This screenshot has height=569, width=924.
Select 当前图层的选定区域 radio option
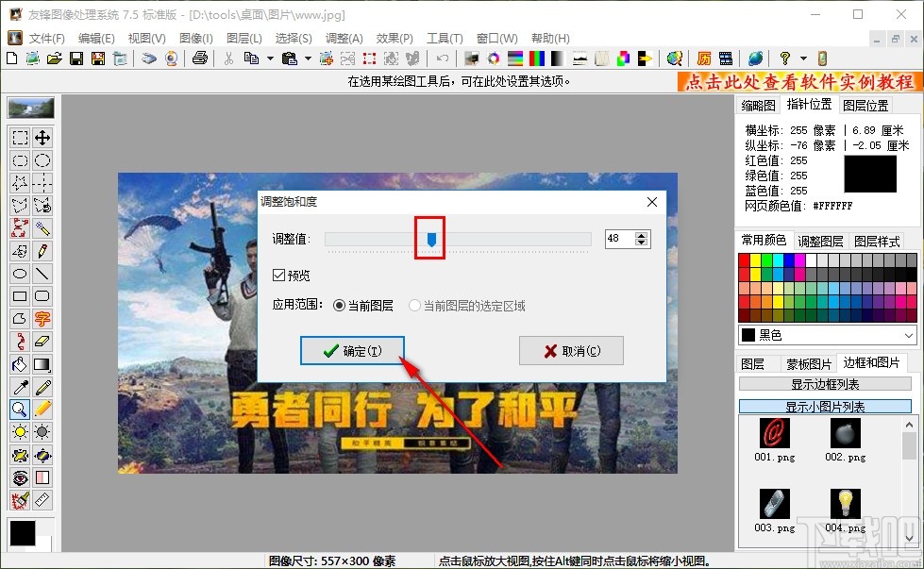tap(414, 306)
